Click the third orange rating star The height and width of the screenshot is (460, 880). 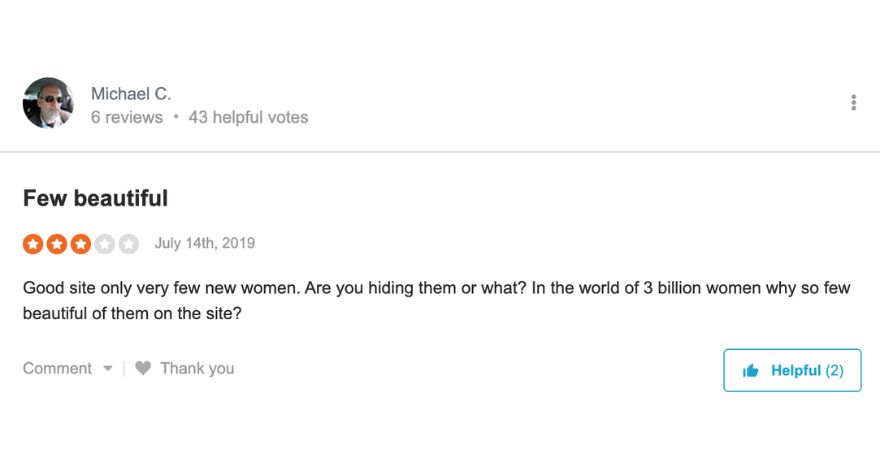coord(81,244)
